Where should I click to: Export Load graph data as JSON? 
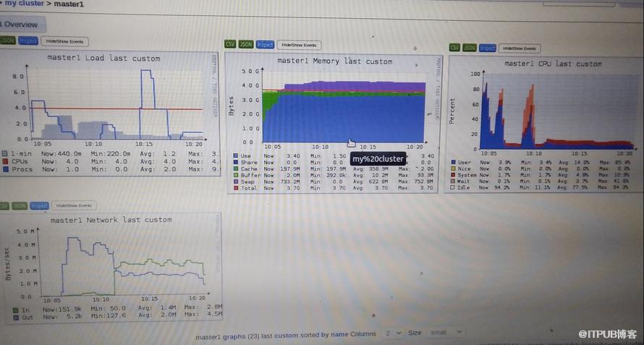(8, 41)
